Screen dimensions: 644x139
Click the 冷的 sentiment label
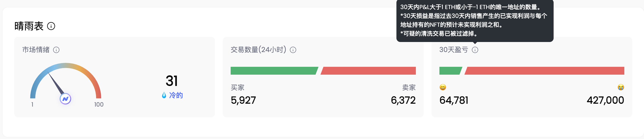(x=176, y=95)
